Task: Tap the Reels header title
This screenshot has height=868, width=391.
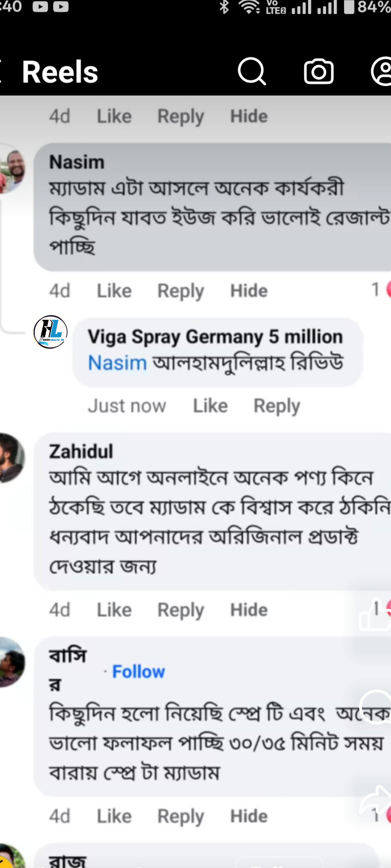Action: (x=60, y=72)
